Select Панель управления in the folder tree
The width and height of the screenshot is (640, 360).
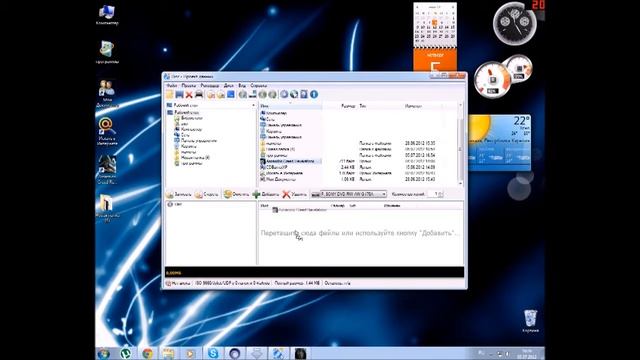[x=196, y=141]
